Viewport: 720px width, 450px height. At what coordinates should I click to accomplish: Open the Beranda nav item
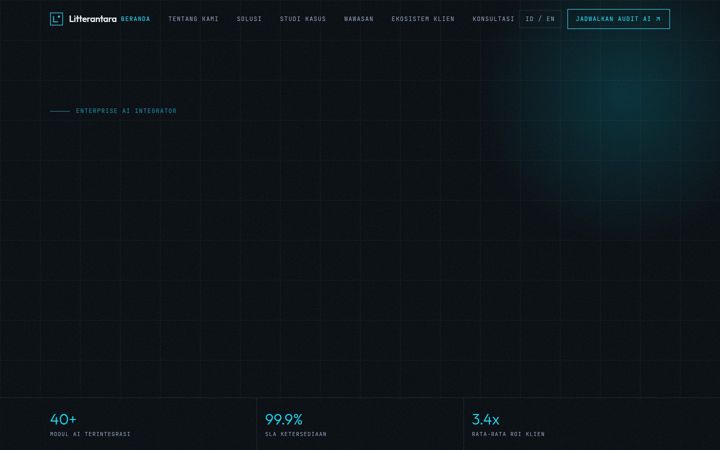(135, 19)
